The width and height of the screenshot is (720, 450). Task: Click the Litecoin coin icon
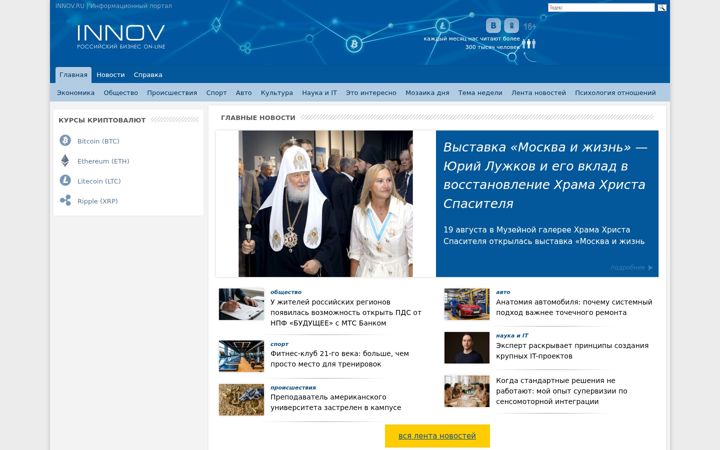pyautogui.click(x=65, y=180)
